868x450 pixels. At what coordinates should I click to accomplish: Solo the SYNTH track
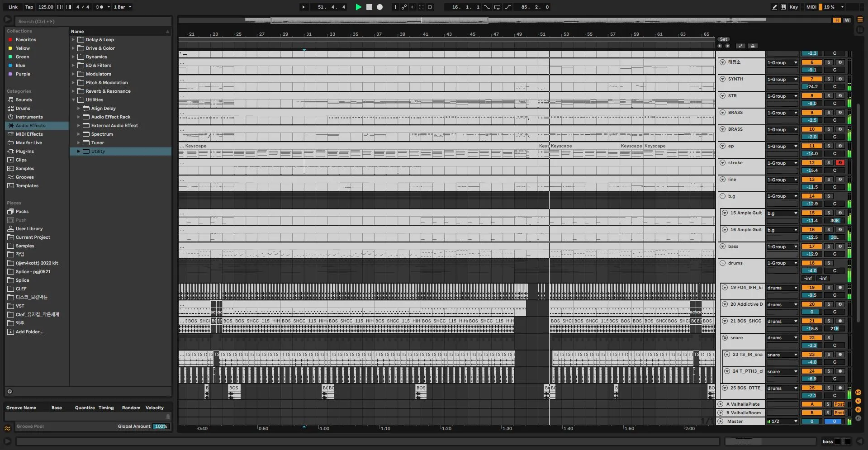point(829,79)
